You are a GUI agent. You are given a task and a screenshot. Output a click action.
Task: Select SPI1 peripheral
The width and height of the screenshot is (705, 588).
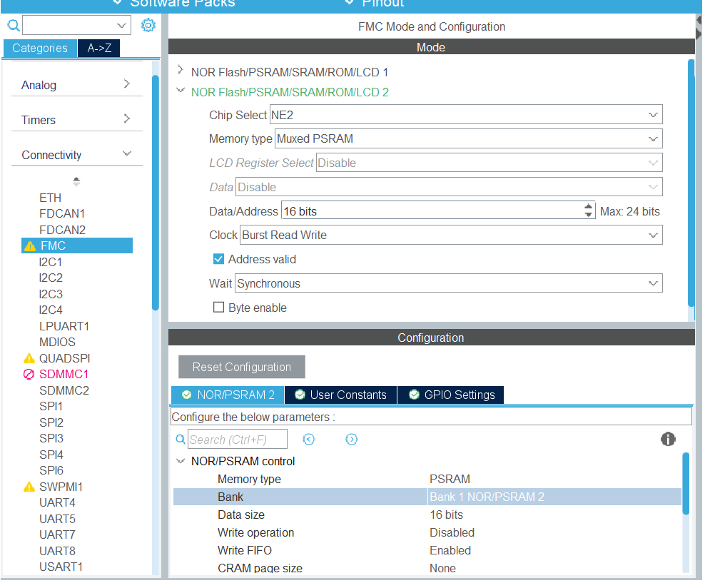click(51, 406)
